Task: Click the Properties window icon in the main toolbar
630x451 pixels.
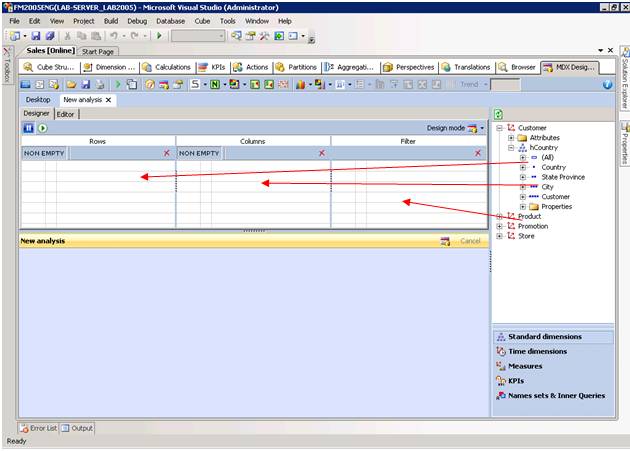Action: pos(250,36)
